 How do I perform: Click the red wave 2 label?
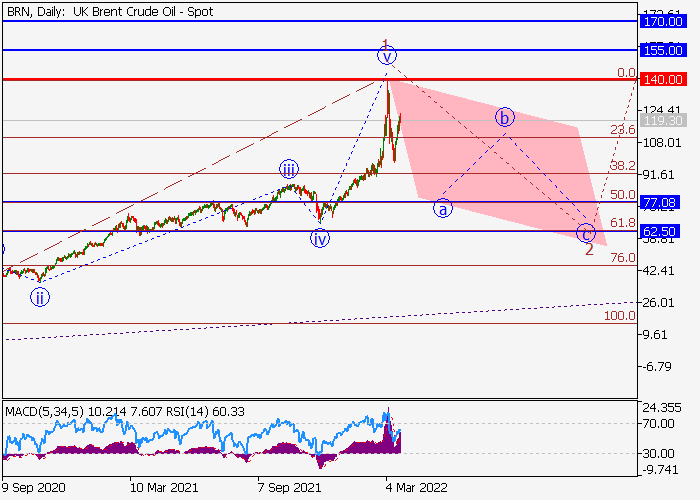[x=590, y=250]
